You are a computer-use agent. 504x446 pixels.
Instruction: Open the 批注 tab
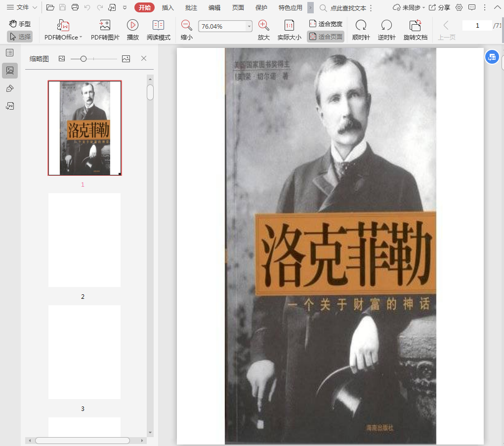pos(191,7)
